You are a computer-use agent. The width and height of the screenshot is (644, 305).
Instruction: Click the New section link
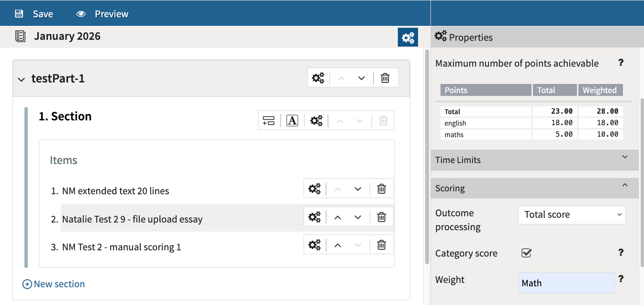(x=54, y=284)
